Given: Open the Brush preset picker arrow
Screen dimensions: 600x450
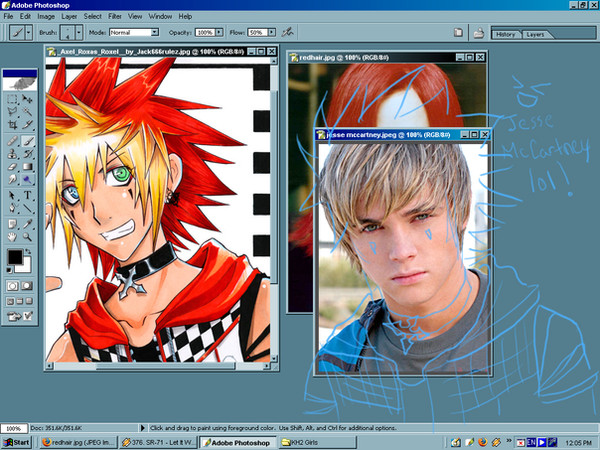Looking at the screenshot, I should pyautogui.click(x=79, y=33).
